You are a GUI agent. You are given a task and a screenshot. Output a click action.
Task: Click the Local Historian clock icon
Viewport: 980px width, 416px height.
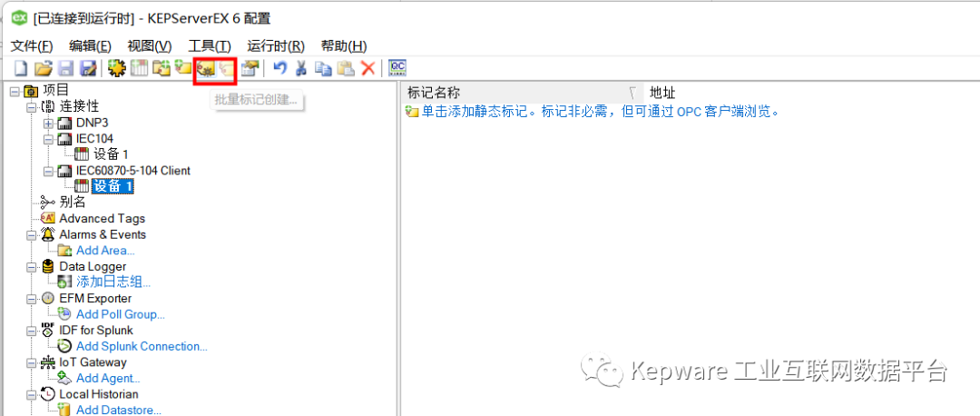(48, 394)
